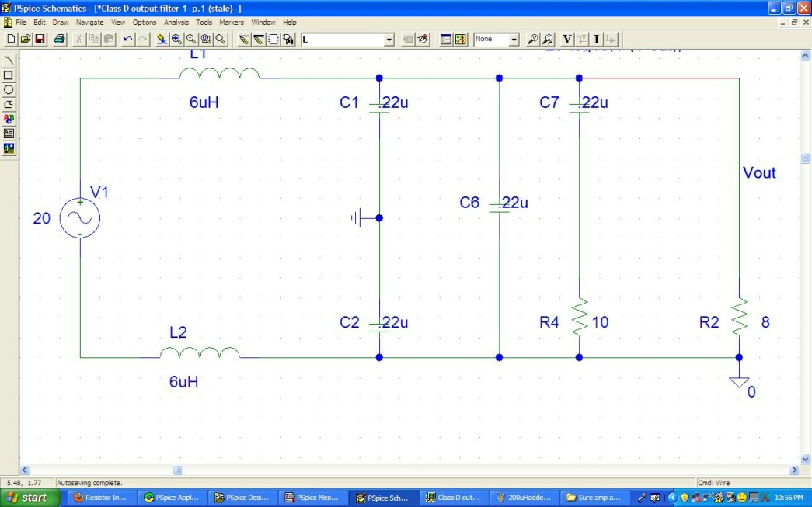Select the L1 inductor symbol

(220, 74)
